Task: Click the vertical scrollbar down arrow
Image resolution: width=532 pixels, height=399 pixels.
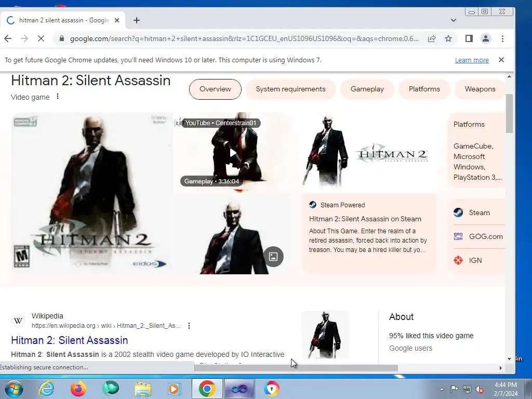Action: click(509, 359)
